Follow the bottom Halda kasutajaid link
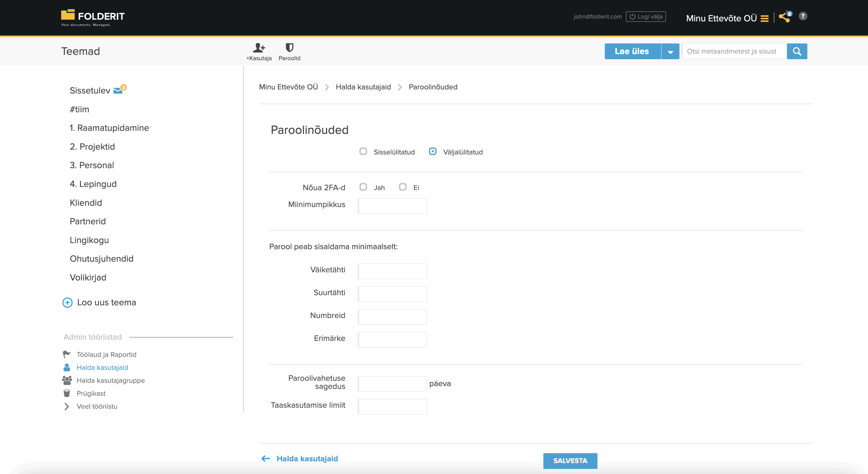This screenshot has height=474, width=868. click(x=307, y=459)
